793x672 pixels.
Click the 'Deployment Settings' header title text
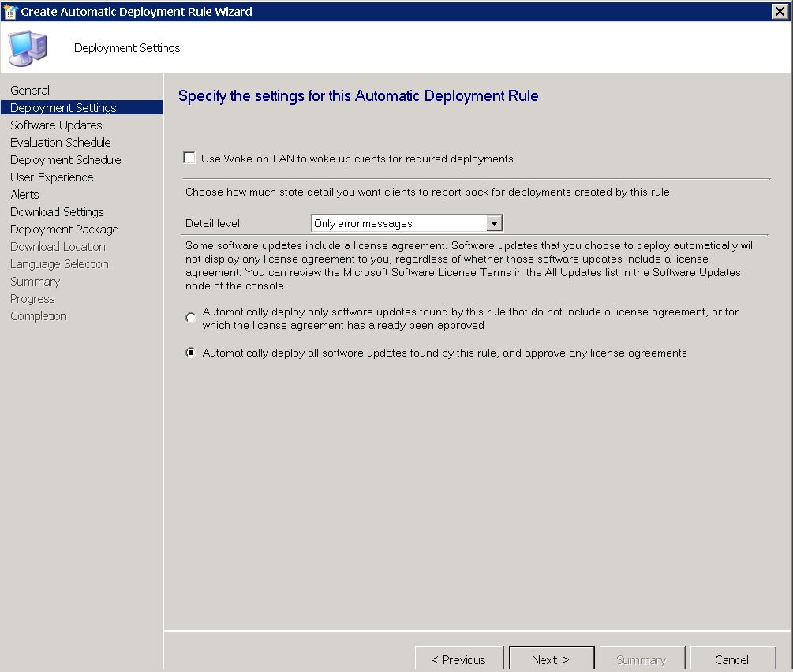click(127, 47)
